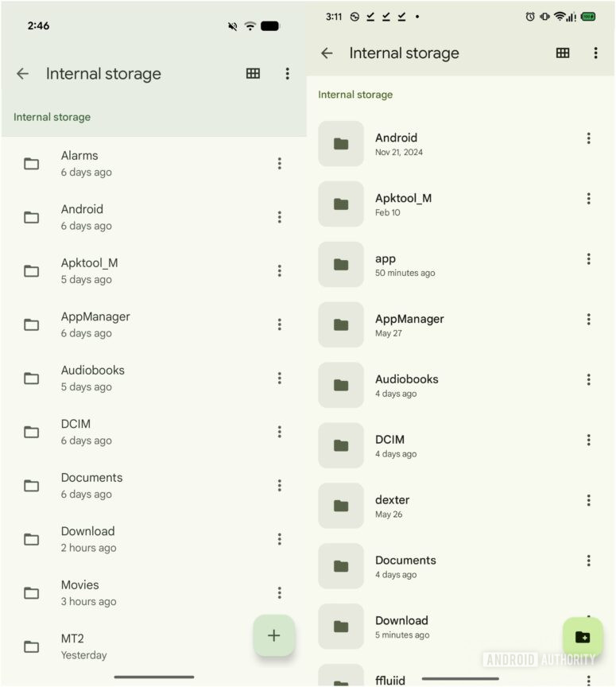
Task: Open options menu for the Alarms folder
Action: tap(280, 163)
